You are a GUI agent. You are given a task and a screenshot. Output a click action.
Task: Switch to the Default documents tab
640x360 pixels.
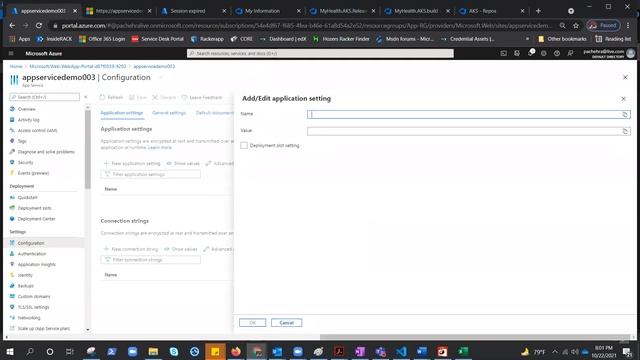214,113
